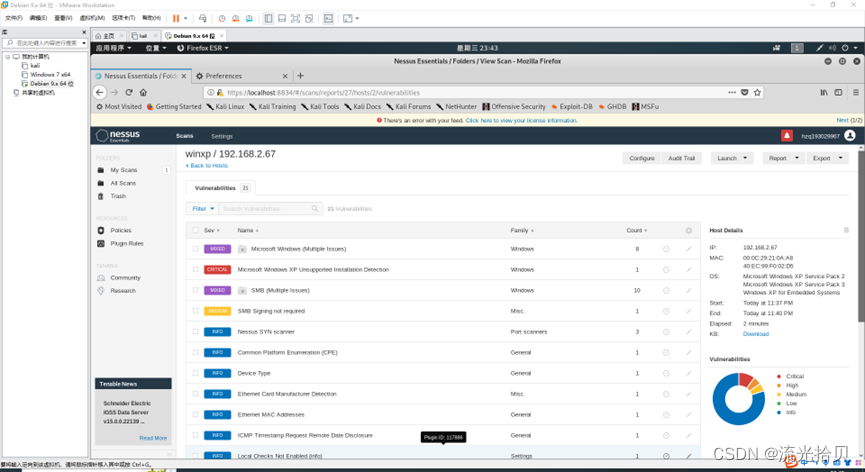Open GNOME Applications menu dropdown
The image size is (865, 472).
(114, 48)
